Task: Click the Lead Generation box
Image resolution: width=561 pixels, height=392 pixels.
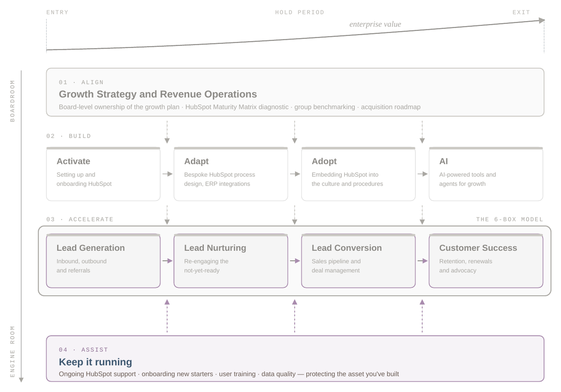Action: tap(103, 261)
